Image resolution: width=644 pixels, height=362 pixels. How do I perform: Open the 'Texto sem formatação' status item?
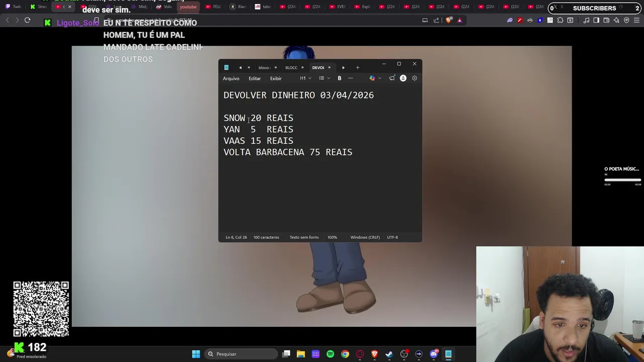(x=304, y=237)
